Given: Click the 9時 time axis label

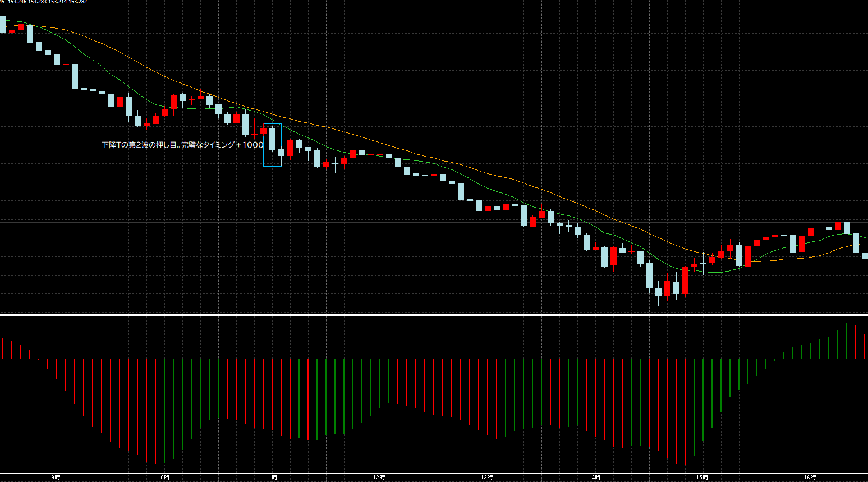Looking at the screenshot, I should [x=56, y=478].
